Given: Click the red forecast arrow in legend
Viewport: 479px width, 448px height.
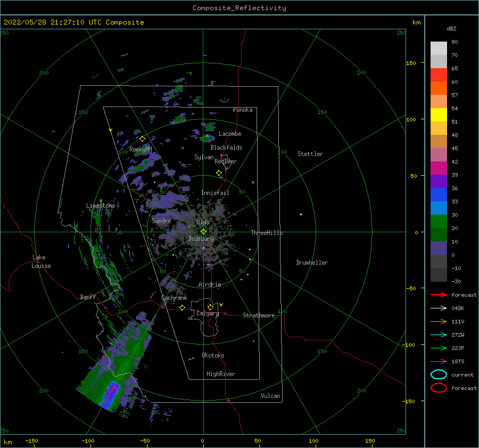Looking at the screenshot, I should click(439, 295).
